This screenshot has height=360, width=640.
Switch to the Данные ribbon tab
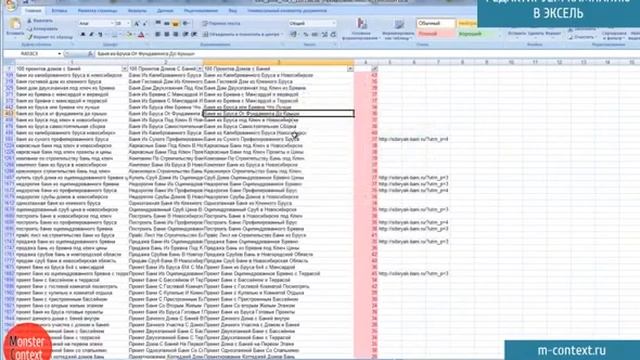[165, 11]
